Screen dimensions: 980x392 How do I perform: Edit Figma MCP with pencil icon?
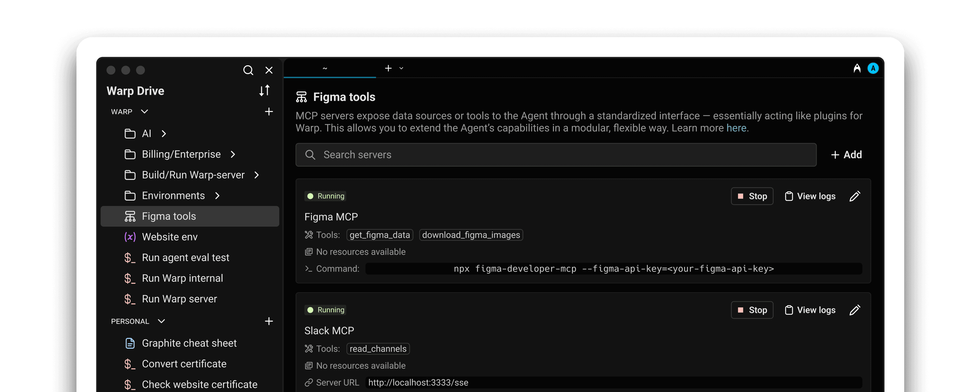point(854,196)
